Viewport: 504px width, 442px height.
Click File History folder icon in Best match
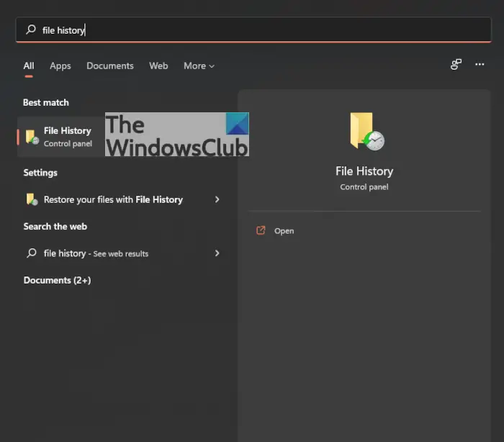[32, 137]
